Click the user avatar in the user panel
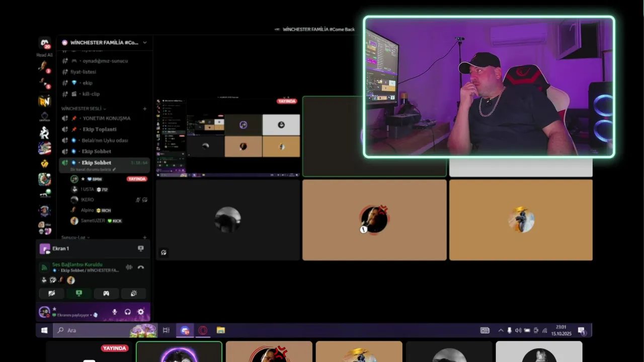The height and width of the screenshot is (362, 644). tap(44, 312)
